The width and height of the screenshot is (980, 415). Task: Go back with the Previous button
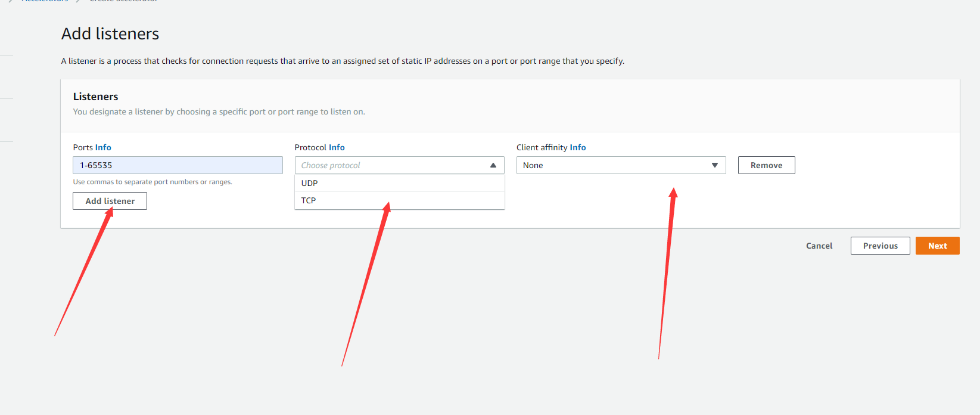coord(880,246)
